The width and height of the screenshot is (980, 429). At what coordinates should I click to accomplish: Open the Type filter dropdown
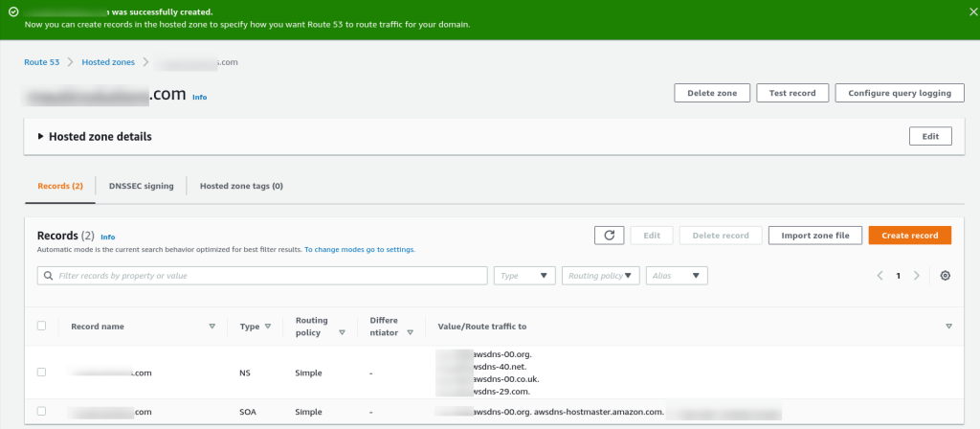pos(524,276)
